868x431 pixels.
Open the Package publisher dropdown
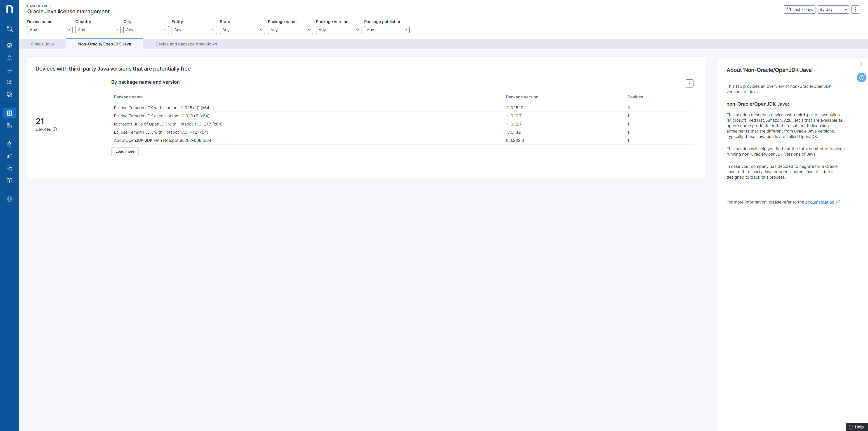[x=387, y=30]
